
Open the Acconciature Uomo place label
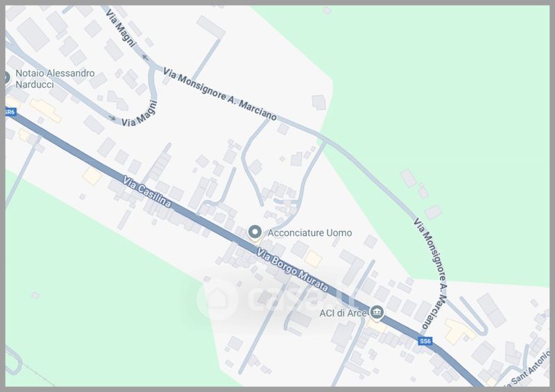309,233
